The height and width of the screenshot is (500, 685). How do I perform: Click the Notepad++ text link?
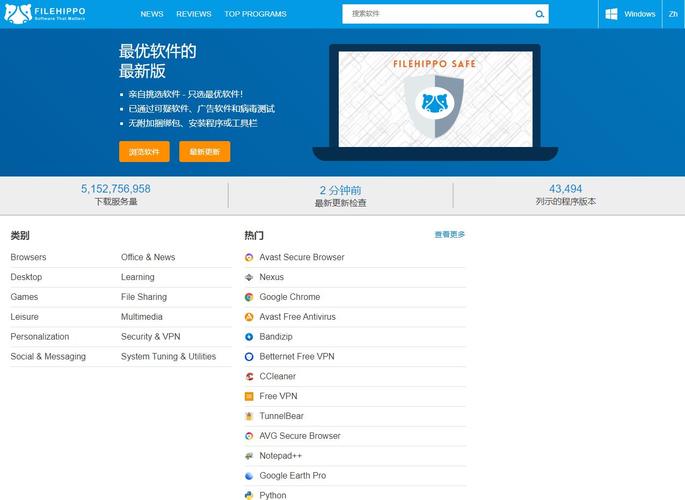click(x=280, y=455)
